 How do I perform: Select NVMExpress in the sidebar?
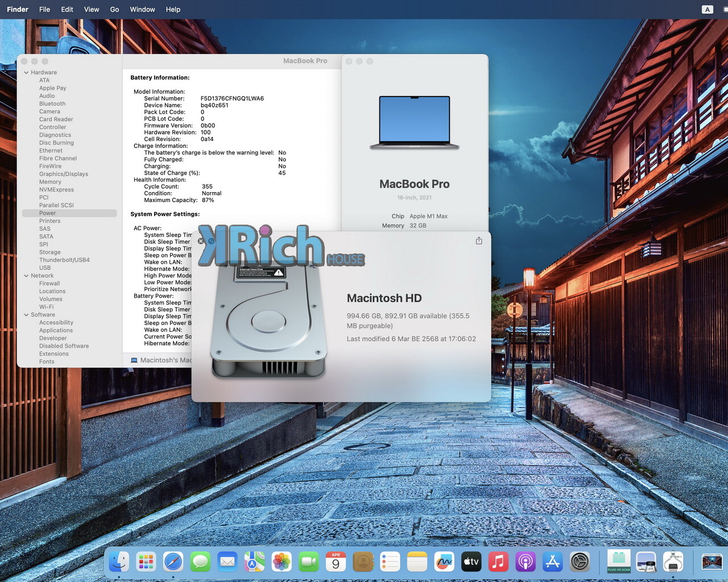pos(56,190)
